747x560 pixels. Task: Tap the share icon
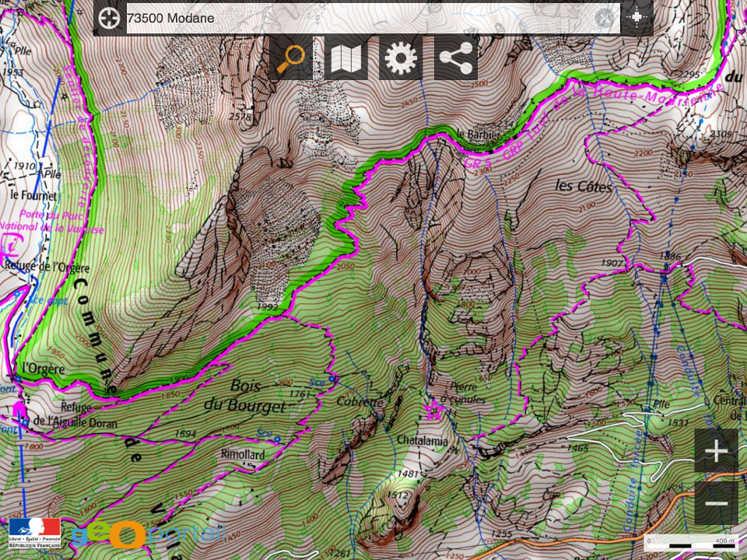point(455,58)
